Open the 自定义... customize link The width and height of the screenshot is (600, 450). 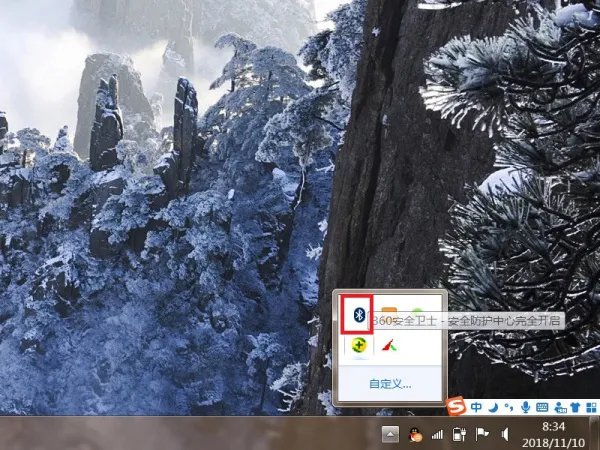tap(389, 383)
